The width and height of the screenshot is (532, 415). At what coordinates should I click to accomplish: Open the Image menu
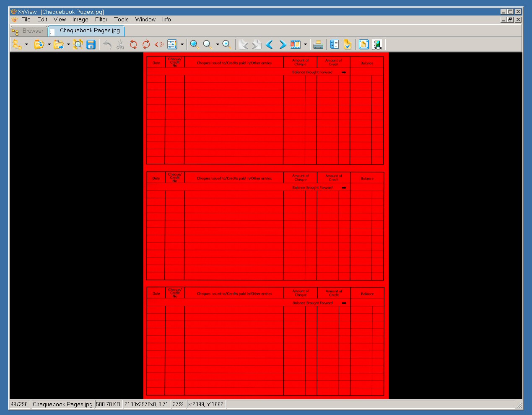pyautogui.click(x=80, y=20)
